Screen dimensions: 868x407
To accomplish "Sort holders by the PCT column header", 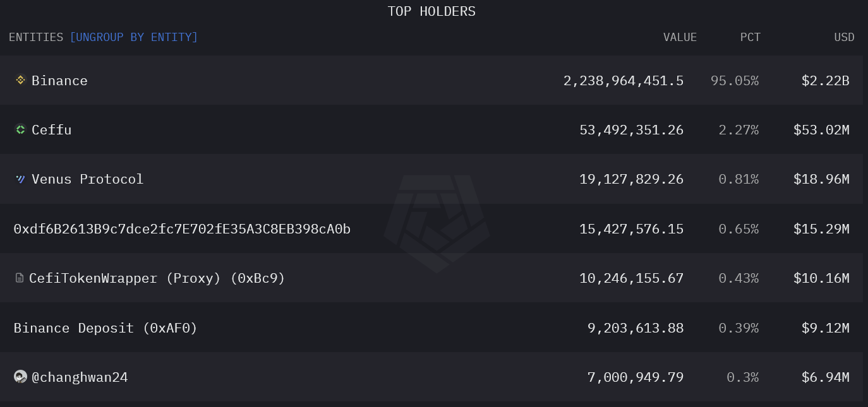I will point(750,37).
